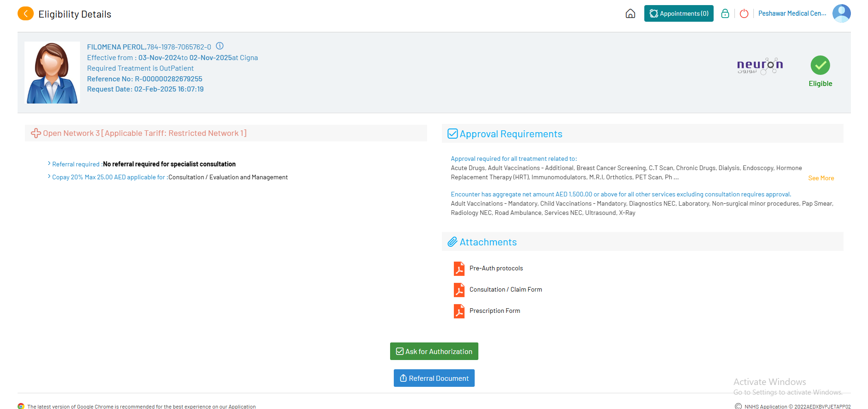The width and height of the screenshot is (868, 409).
Task: Go to the home page icon
Action: click(630, 13)
